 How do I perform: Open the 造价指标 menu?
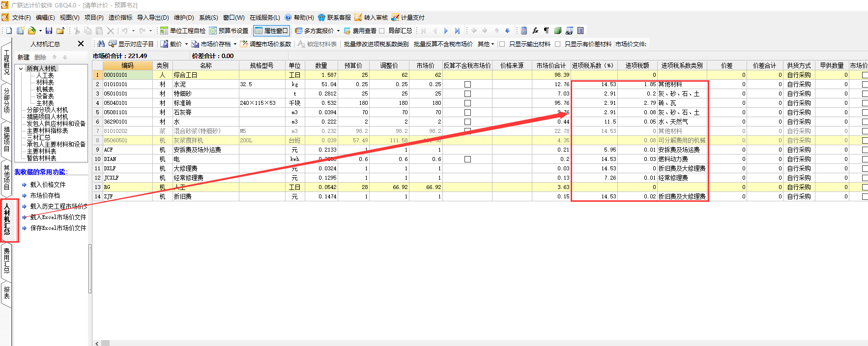(120, 17)
